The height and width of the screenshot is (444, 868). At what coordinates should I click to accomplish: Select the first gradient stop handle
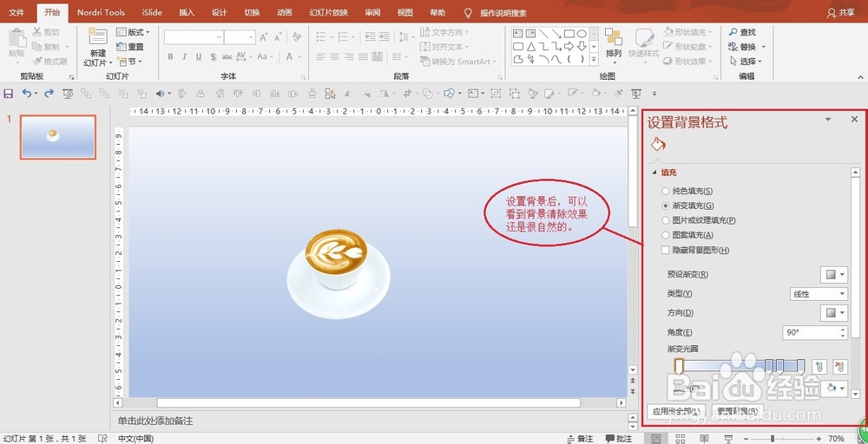coord(680,366)
